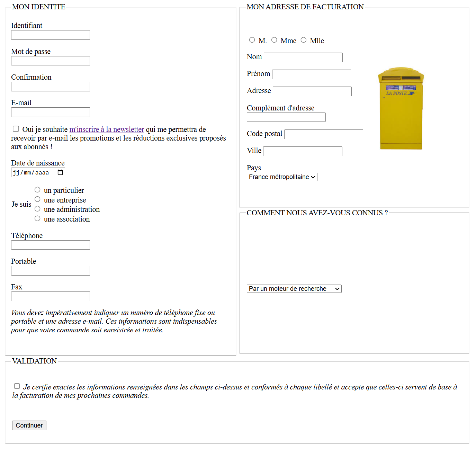Expand the 'Par un moteur de recherche' dropdown
This screenshot has height=449, width=476.
coord(294,289)
